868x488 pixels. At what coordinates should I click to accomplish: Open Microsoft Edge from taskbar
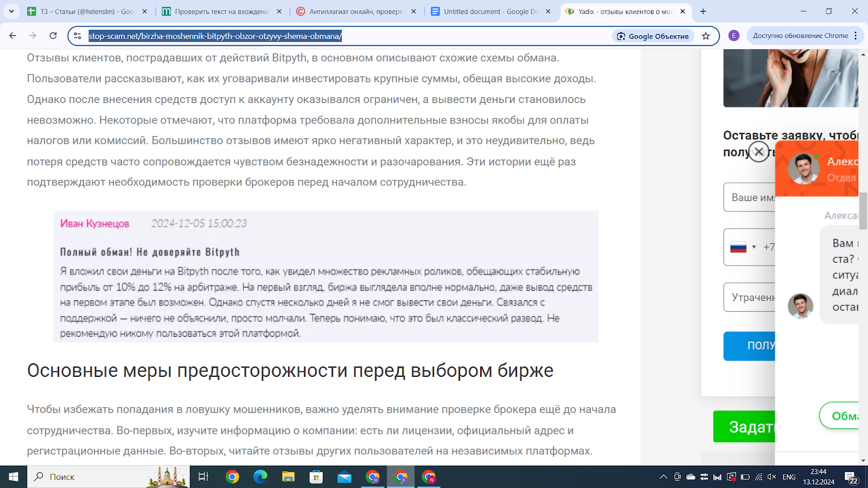point(260,477)
